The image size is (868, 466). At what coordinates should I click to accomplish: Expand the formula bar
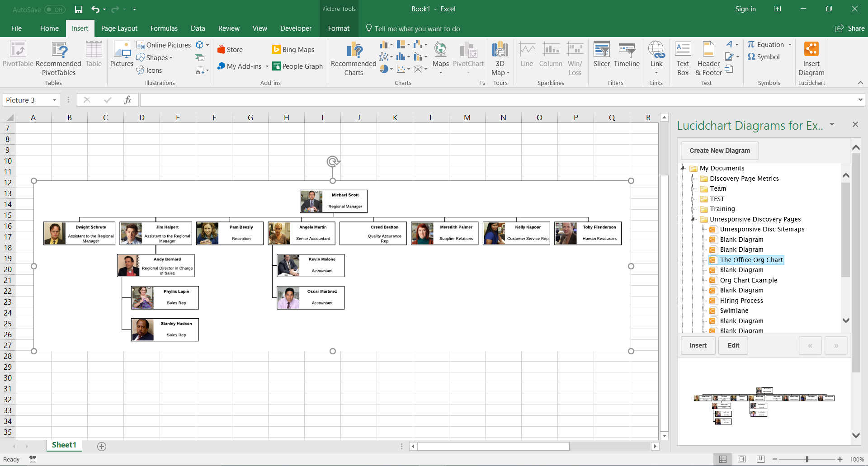tap(860, 100)
